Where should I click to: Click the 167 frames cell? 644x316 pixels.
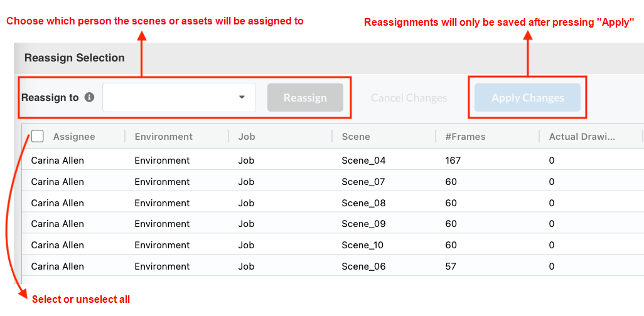click(453, 161)
